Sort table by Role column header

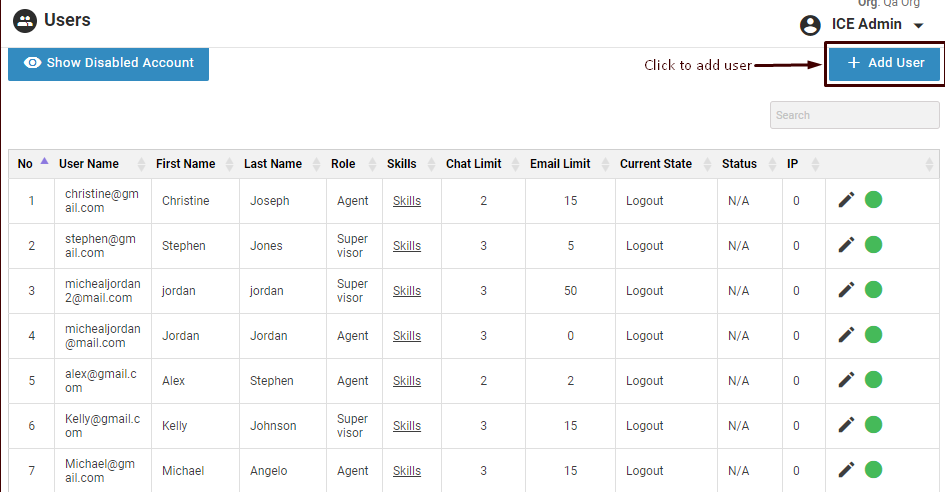pyautogui.click(x=343, y=164)
